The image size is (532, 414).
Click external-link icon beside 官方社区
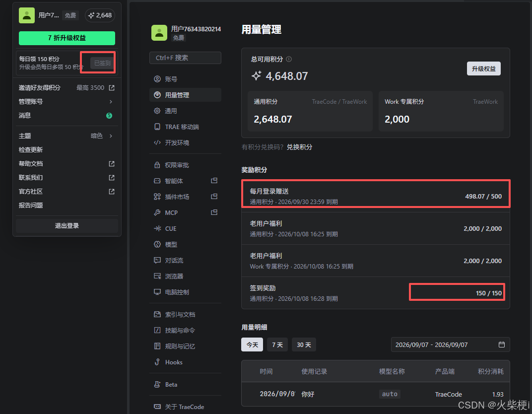pyautogui.click(x=111, y=192)
